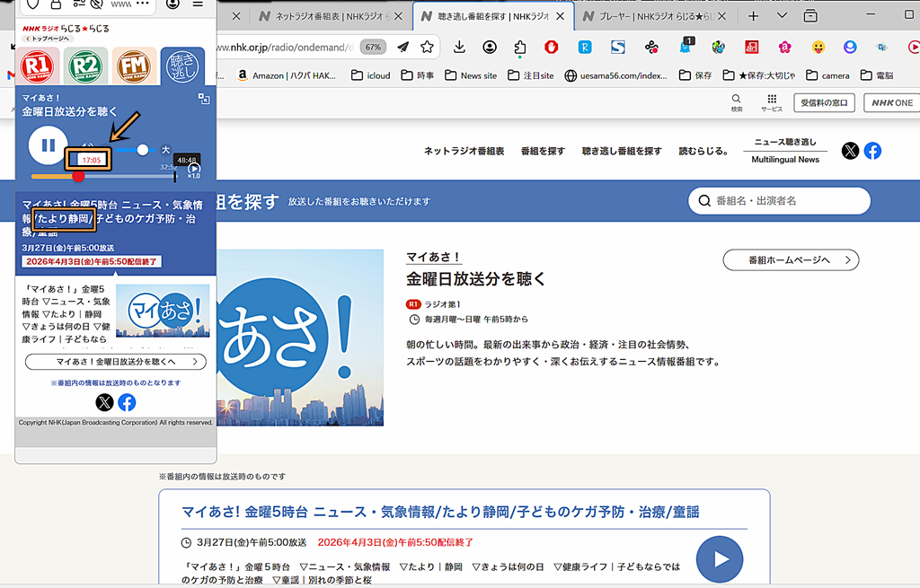Open the 番組ホームページへ link

pyautogui.click(x=791, y=260)
